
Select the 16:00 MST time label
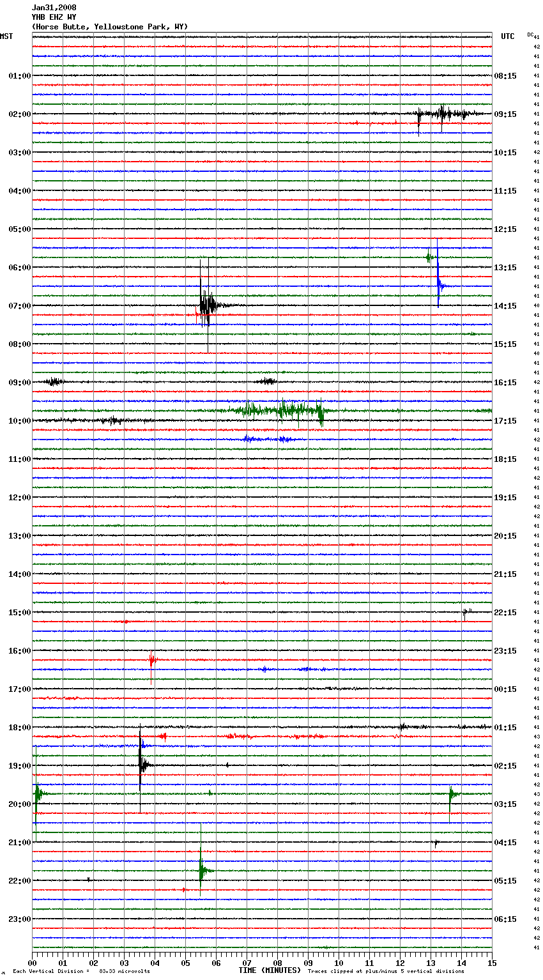pyautogui.click(x=20, y=651)
